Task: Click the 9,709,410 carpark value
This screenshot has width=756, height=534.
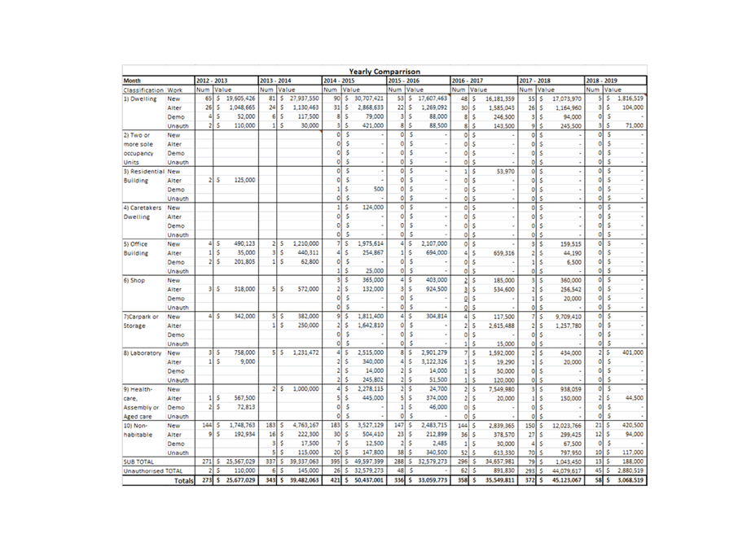Action: coord(569,317)
